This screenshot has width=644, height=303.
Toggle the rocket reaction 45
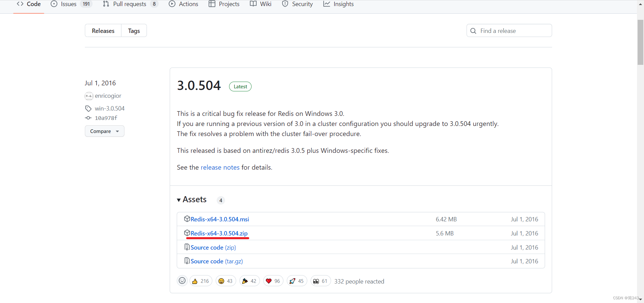click(x=297, y=281)
